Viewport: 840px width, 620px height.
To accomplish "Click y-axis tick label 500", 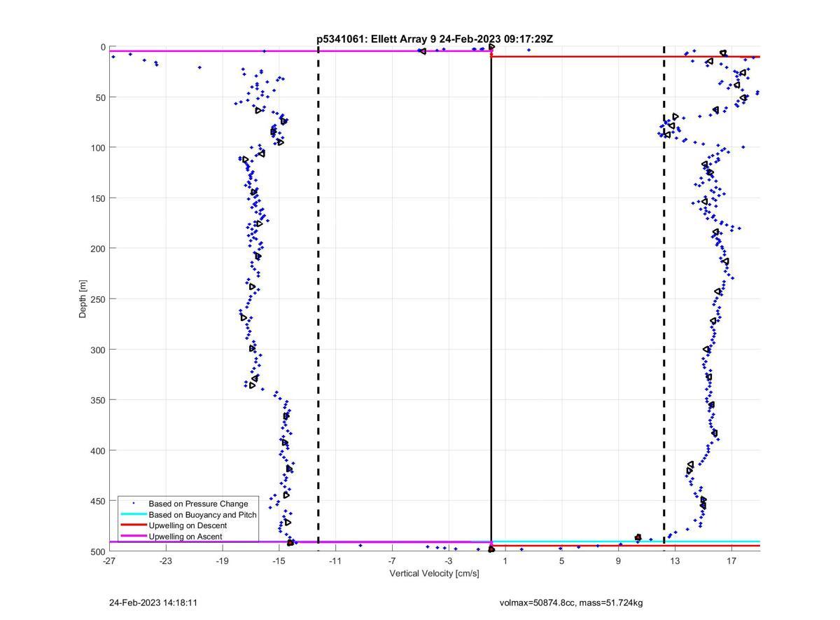I will click(x=99, y=551).
